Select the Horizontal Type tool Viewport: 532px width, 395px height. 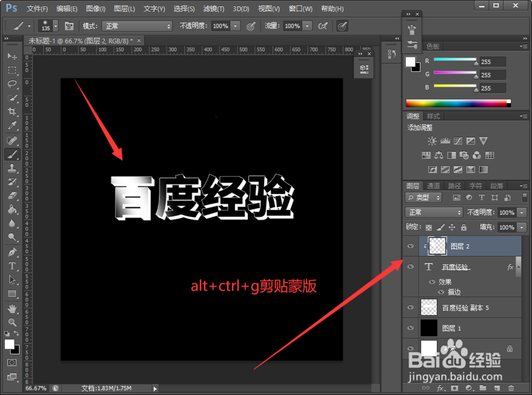tap(12, 266)
